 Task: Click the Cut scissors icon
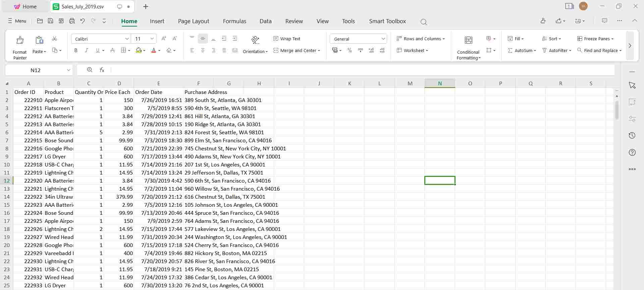coord(55,39)
